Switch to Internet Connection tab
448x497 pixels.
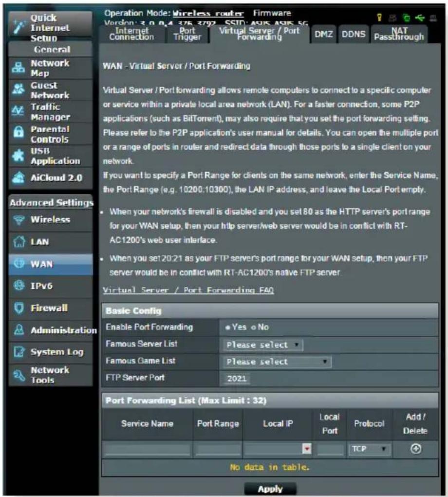tap(131, 34)
